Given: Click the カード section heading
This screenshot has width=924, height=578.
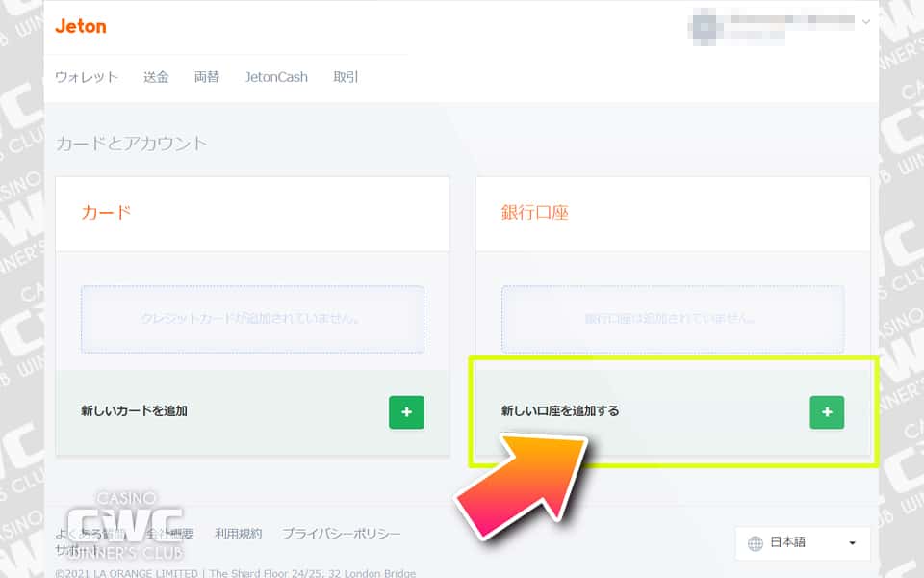Looking at the screenshot, I should pos(106,212).
